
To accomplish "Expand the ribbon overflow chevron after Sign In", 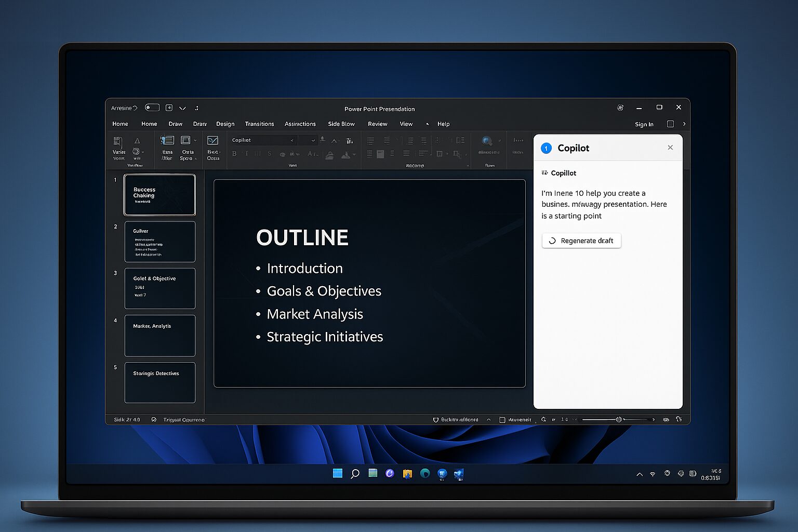I will [x=684, y=124].
